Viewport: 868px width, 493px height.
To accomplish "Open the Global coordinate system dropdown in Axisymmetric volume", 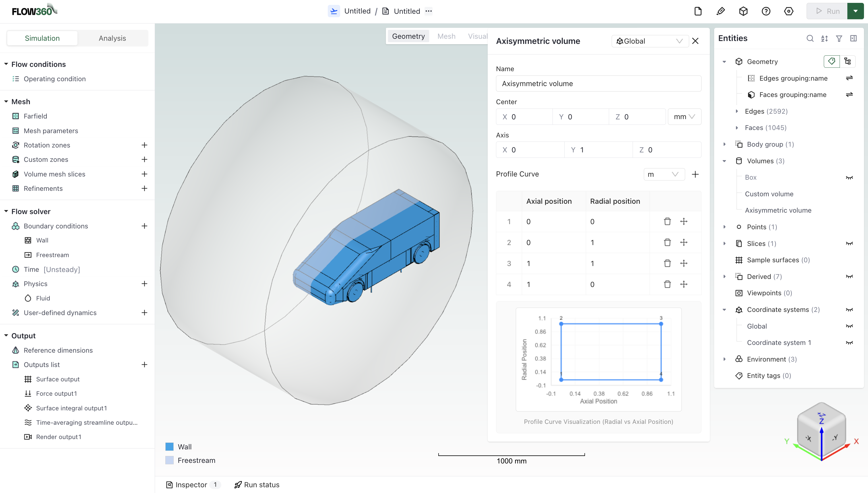I will click(650, 41).
